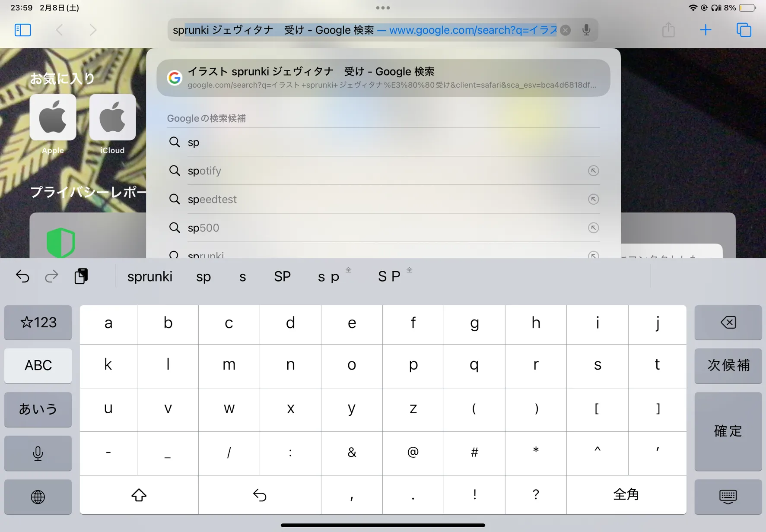766x532 pixels.
Task: Choose the "s" keyboard candidate
Action: (x=243, y=276)
